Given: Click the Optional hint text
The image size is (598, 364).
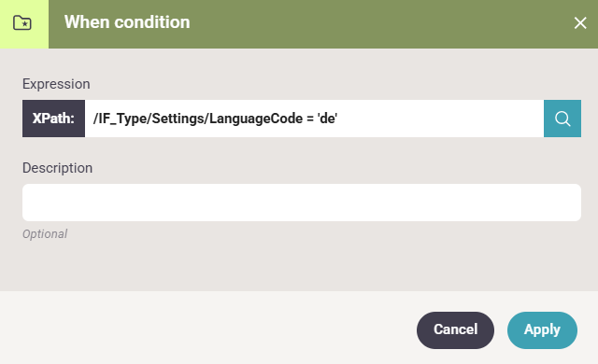Looking at the screenshot, I should [45, 233].
